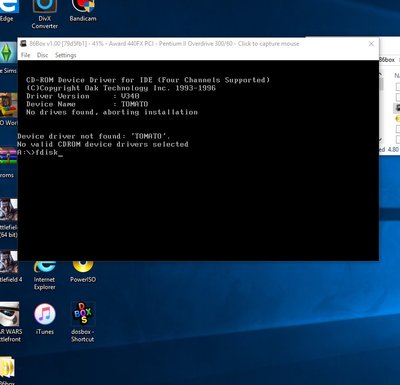The height and width of the screenshot is (385, 400).
Task: Click 'No valid CDROM device drivers selected' line
Action: (x=103, y=144)
